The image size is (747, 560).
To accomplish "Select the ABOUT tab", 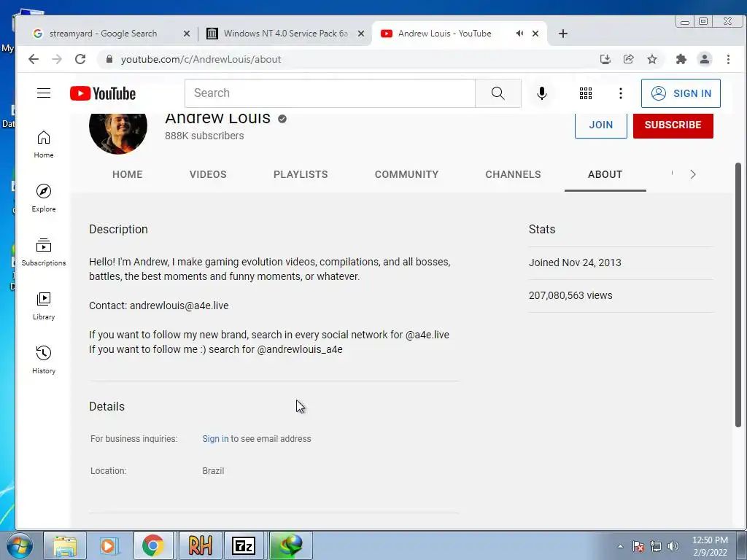I will click(605, 174).
